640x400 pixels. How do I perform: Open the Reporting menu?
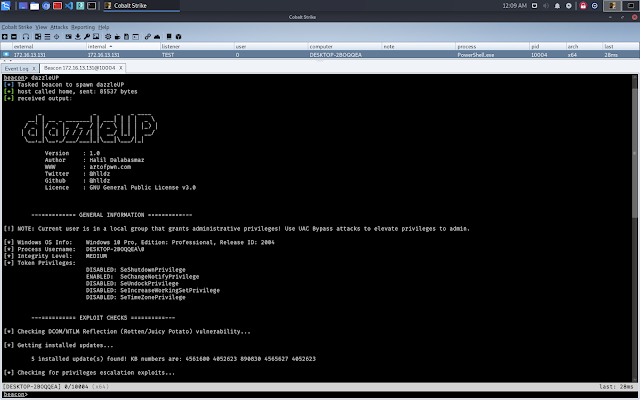click(83, 27)
